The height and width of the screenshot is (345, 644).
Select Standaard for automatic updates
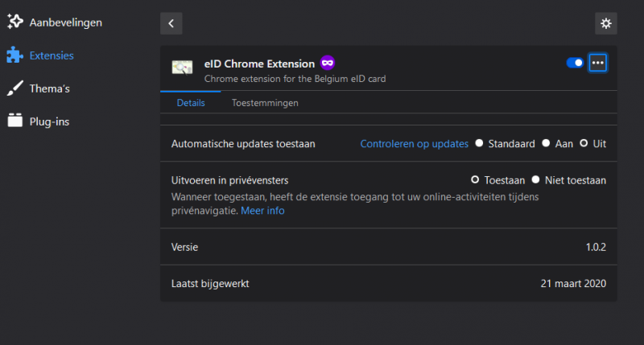pyautogui.click(x=479, y=144)
